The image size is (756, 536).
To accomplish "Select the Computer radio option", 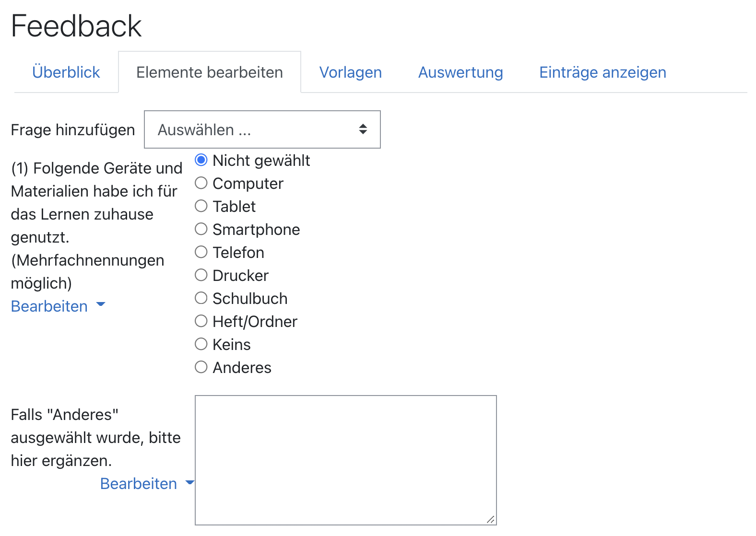I will [201, 183].
